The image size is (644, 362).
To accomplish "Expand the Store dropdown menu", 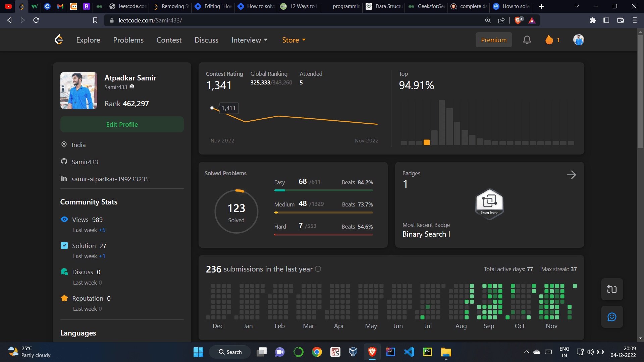I will click(x=294, y=40).
